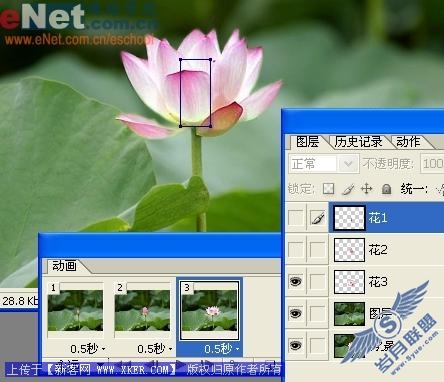Toggle link box beside 图层 layer
Viewport: 444px width, 382px height.
pyautogui.click(x=318, y=313)
